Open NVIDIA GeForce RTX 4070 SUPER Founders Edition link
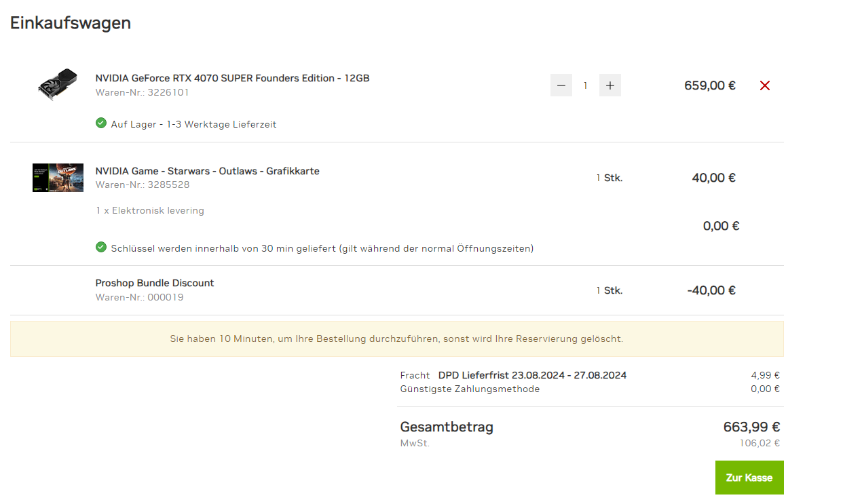This screenshot has height=504, width=862. (x=233, y=78)
